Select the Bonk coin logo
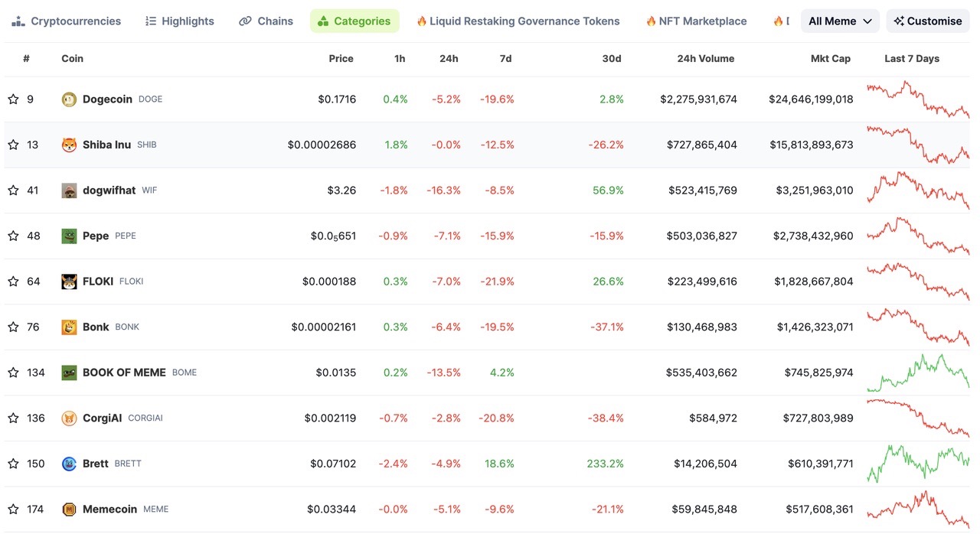 pos(69,327)
